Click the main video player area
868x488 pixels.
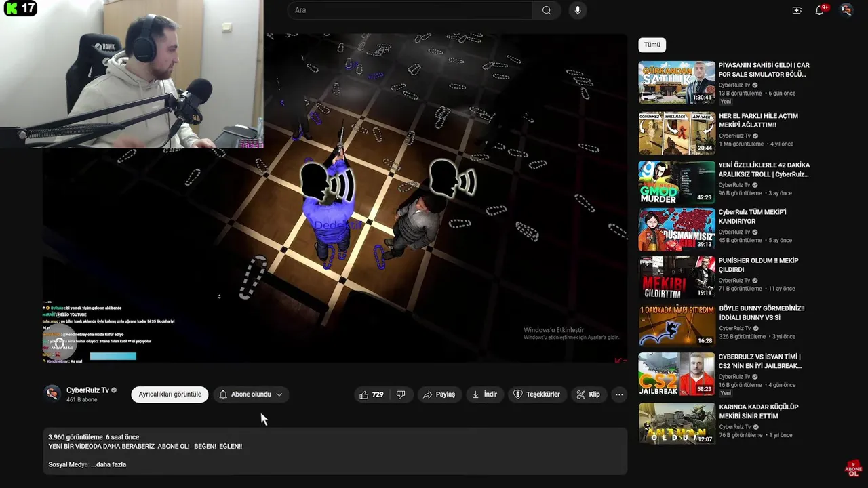point(335,198)
